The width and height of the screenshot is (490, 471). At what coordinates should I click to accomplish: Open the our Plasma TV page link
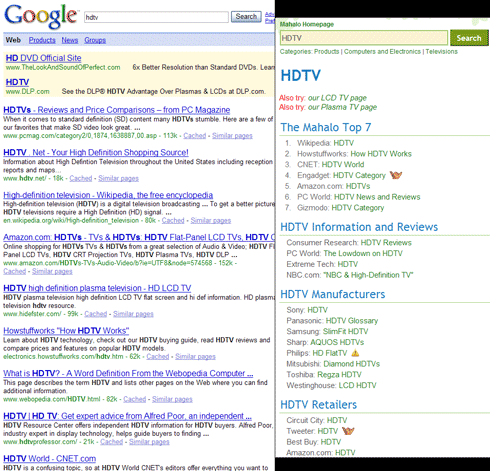pos(342,107)
